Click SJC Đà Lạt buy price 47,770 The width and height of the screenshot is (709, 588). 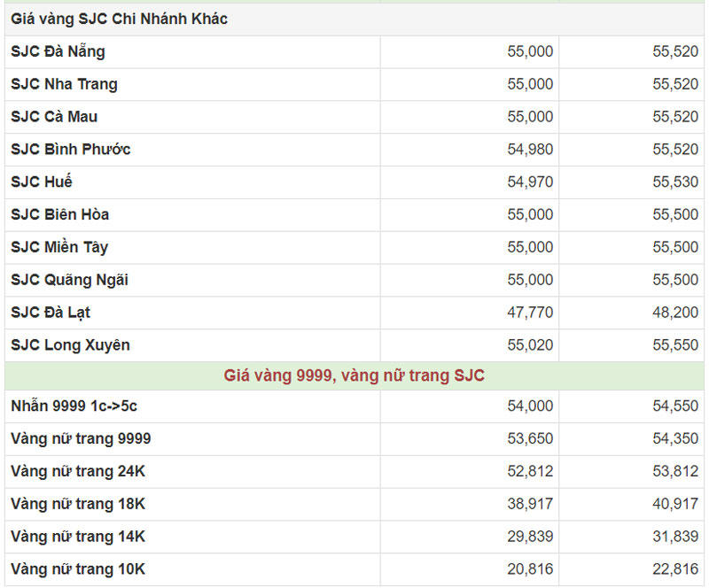point(530,313)
